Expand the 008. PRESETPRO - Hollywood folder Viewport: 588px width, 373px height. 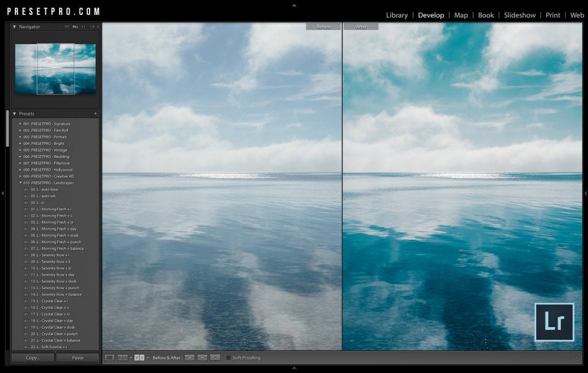pos(20,170)
